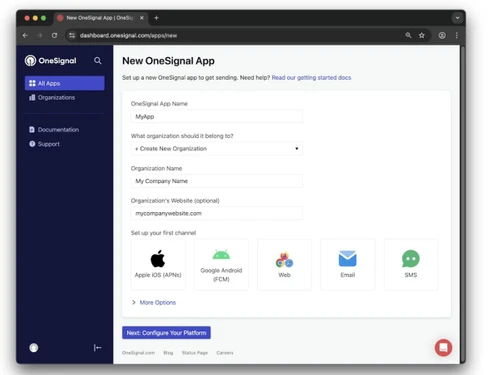Choose the Web channel
Viewport: 500px width, 375px height.
[284, 265]
